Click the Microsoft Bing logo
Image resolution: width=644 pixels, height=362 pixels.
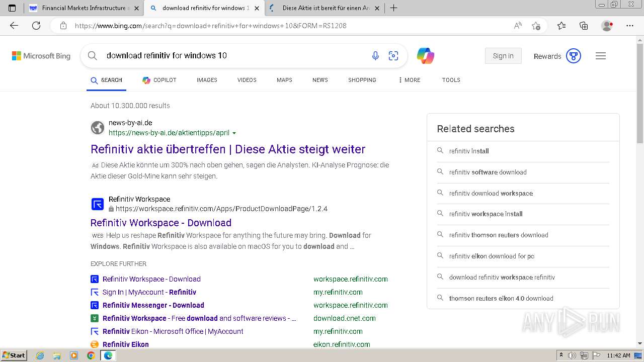(41, 56)
